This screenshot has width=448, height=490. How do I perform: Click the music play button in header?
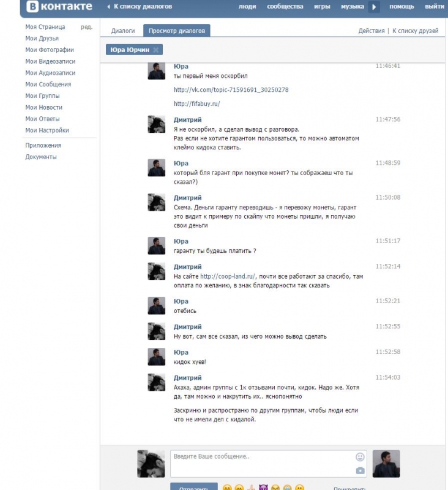point(374,7)
